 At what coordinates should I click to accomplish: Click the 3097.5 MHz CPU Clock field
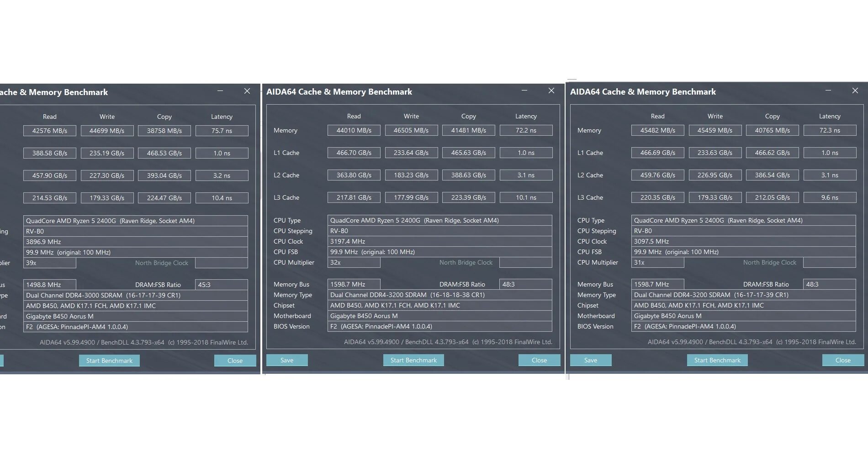[744, 241]
